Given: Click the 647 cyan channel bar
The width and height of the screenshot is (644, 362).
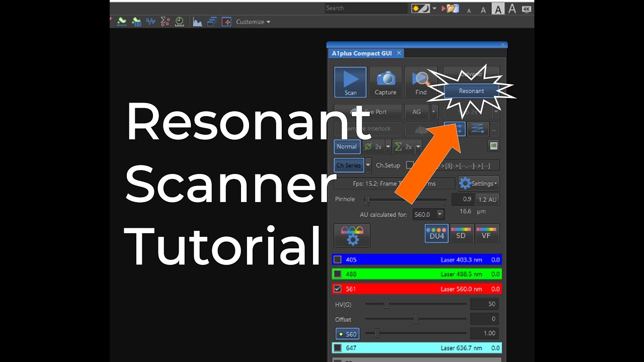Looking at the screenshot, I should (417, 348).
